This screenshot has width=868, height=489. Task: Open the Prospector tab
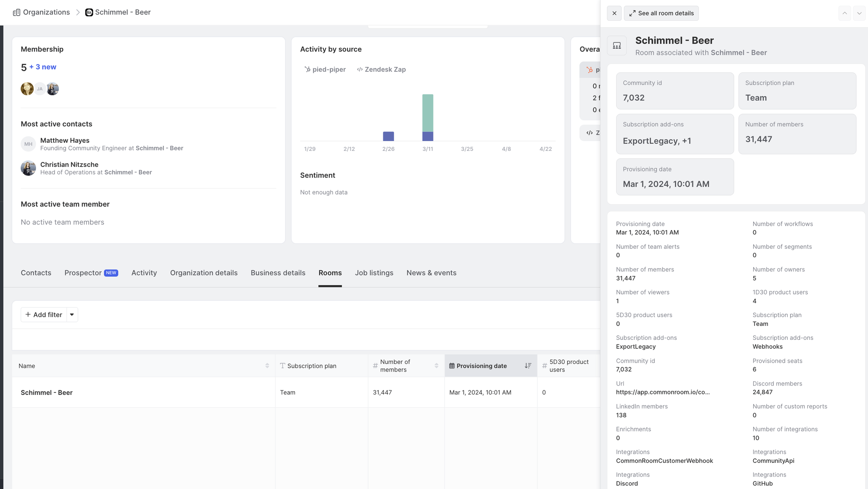[91, 273]
